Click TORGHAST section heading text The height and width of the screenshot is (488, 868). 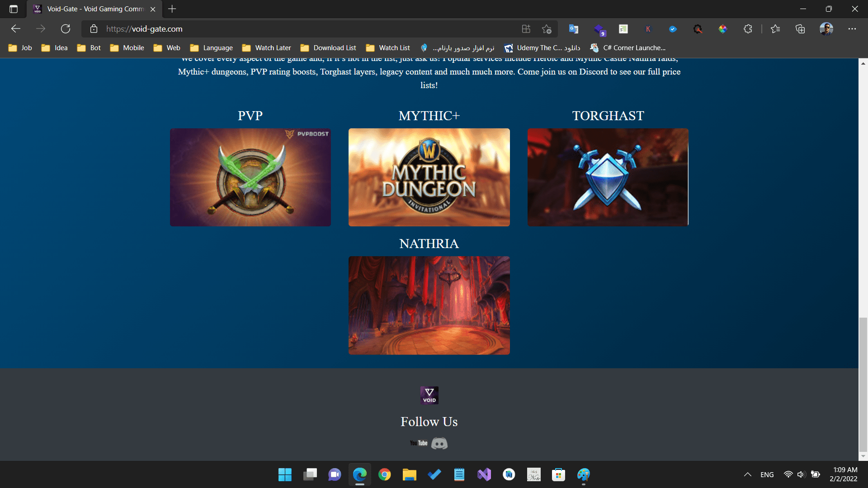(608, 116)
